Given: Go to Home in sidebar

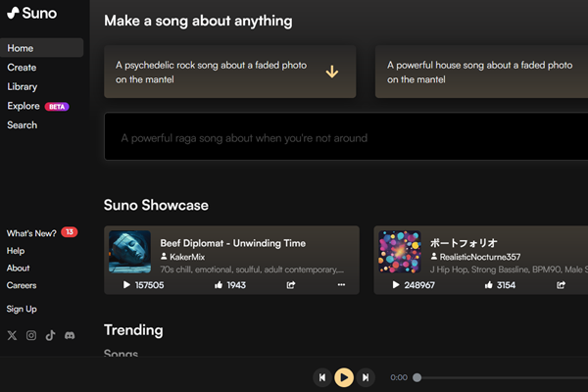Looking at the screenshot, I should point(41,48).
